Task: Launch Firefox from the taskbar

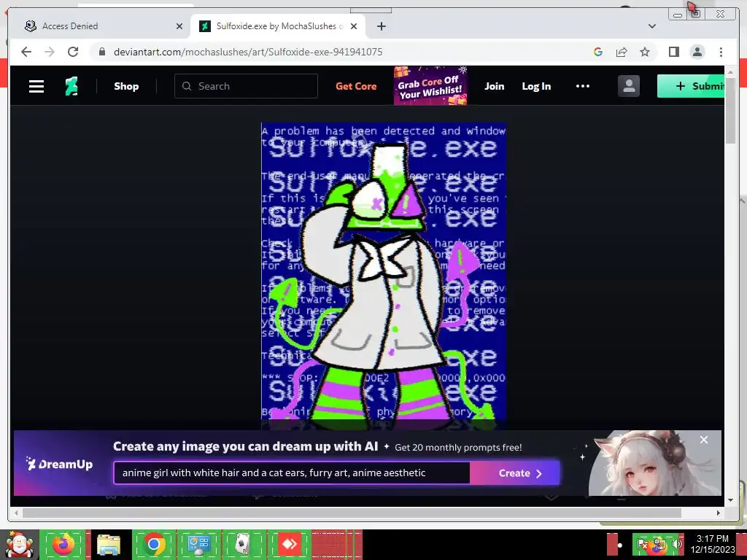Action: click(63, 544)
